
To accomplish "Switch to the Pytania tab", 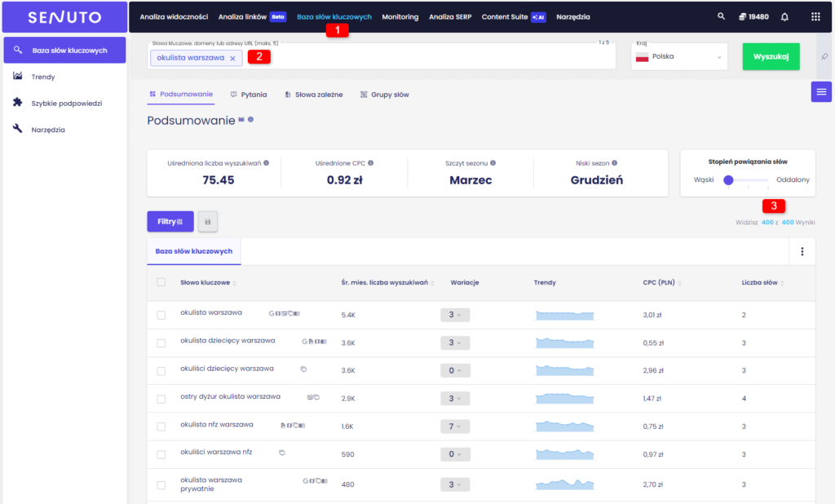I will coord(249,95).
